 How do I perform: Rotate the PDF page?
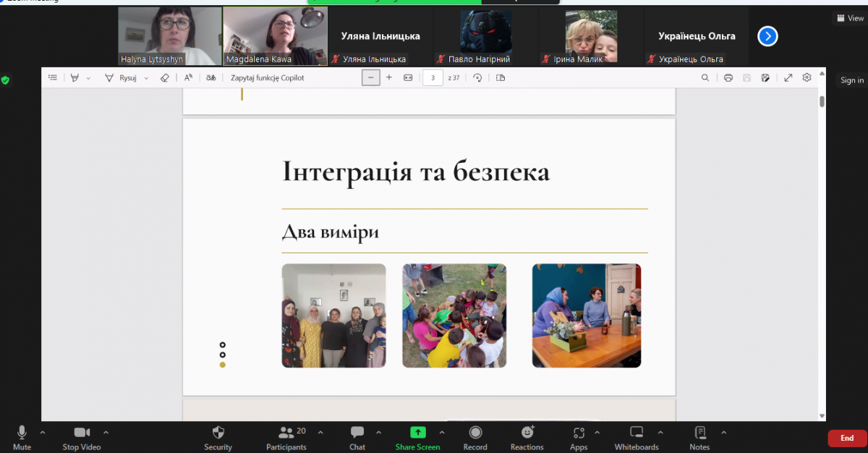click(x=477, y=77)
